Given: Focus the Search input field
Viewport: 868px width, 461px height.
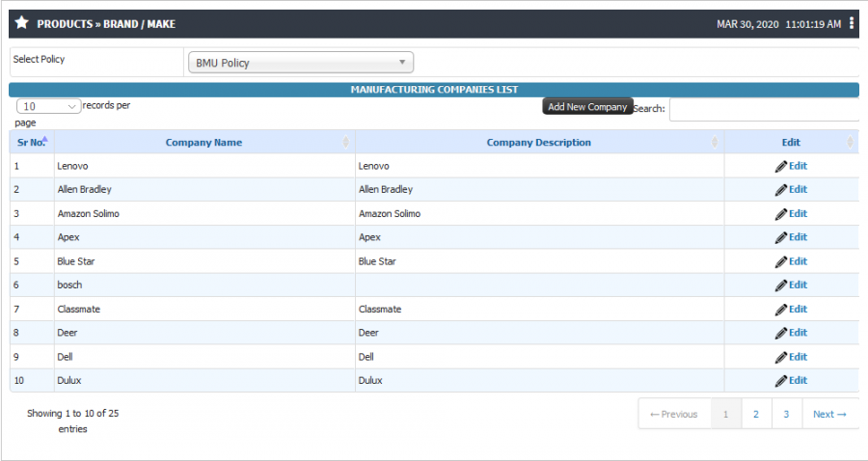Looking at the screenshot, I should click(x=764, y=110).
